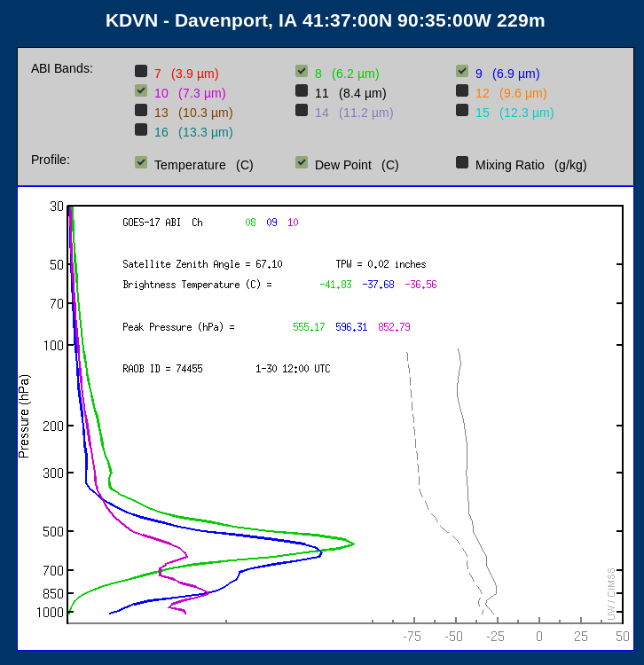Click the '11 (8.4 µm)' label
Viewport: 644px width, 665px height.
point(350,93)
